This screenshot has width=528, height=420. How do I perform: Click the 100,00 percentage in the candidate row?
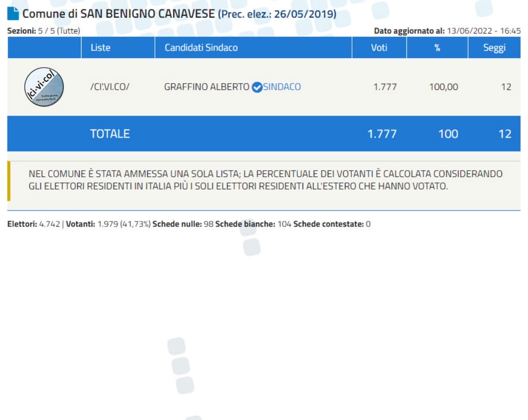click(444, 87)
